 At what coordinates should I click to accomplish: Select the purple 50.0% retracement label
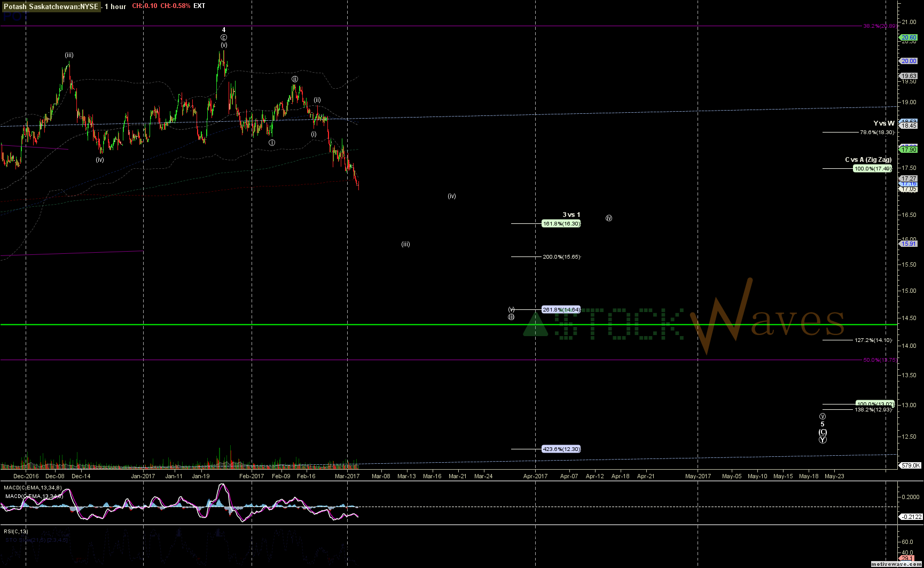(880, 360)
